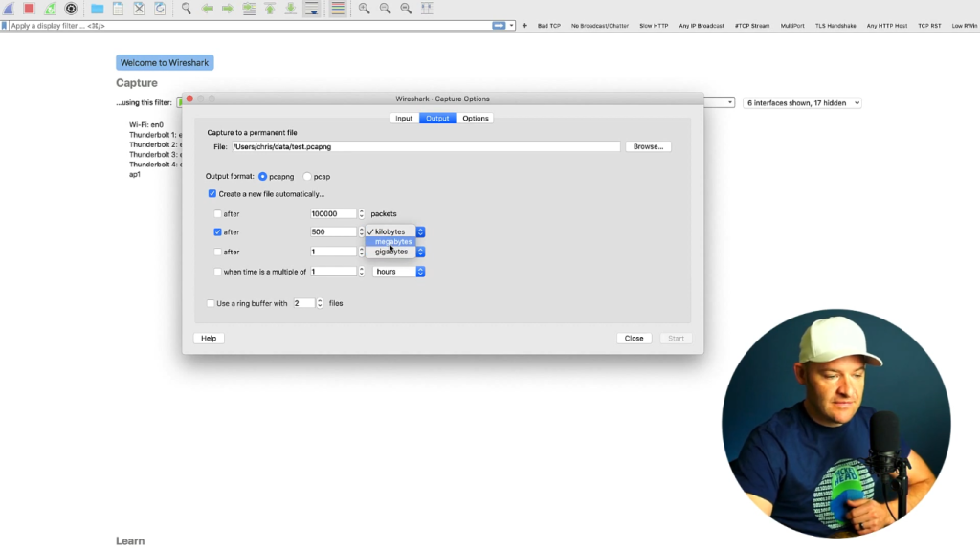Open the display filter bookmark icon
Viewport: 980px width, 550px height.
pos(5,26)
